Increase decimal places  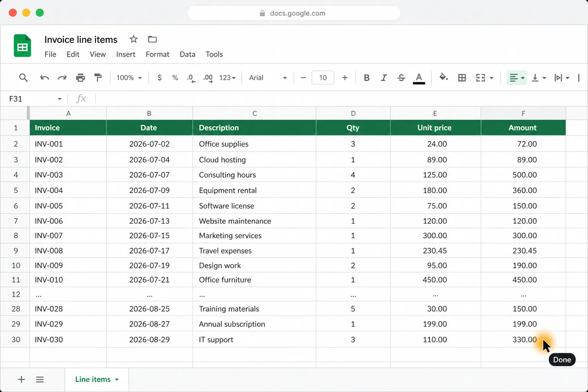tap(208, 78)
